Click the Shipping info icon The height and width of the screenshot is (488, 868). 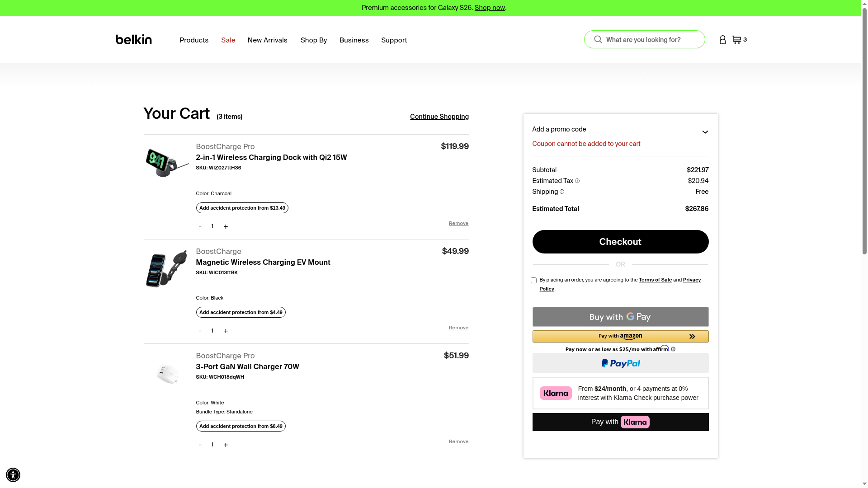(562, 192)
